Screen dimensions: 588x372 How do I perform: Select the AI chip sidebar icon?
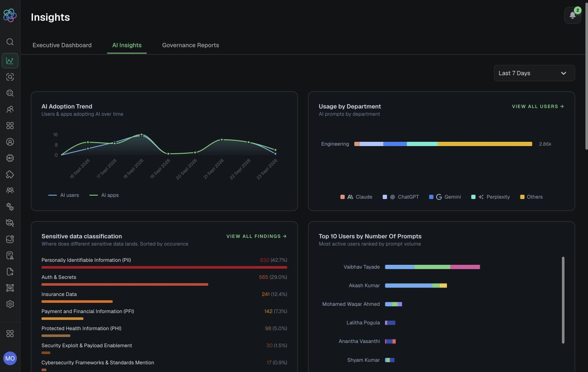(x=10, y=158)
